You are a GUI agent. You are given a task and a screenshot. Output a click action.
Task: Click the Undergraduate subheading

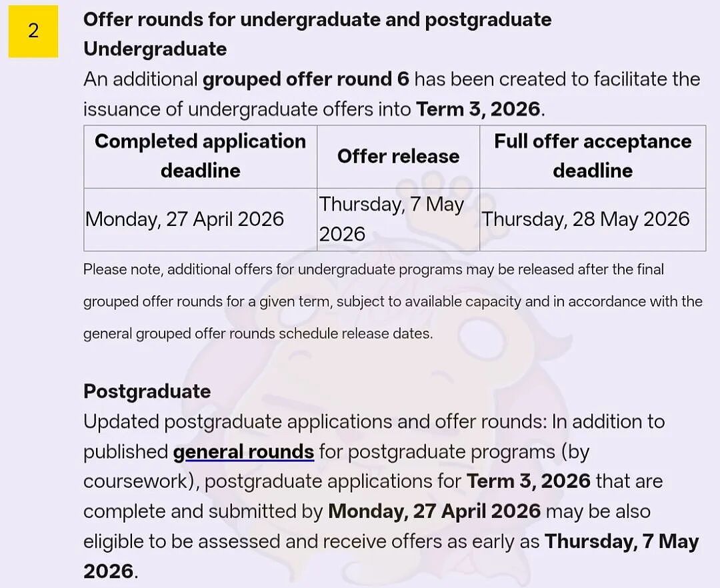coord(155,49)
